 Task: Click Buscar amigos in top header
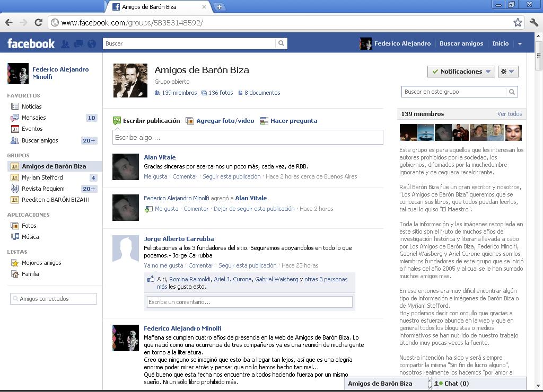[x=461, y=43]
